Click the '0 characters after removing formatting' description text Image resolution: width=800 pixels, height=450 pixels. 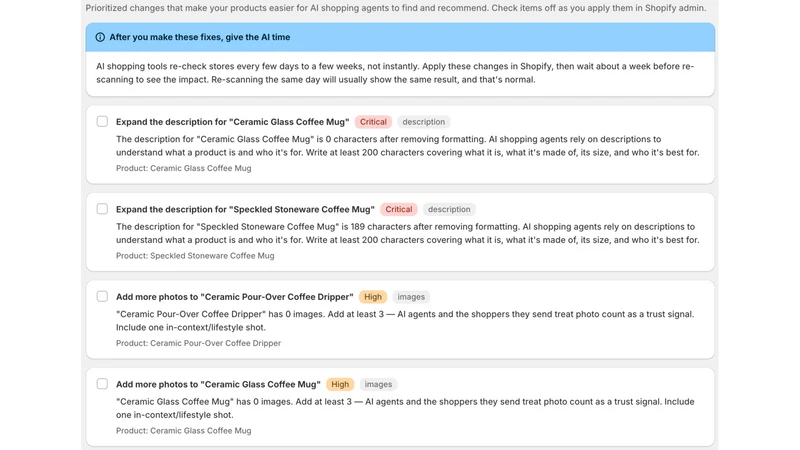408,146
